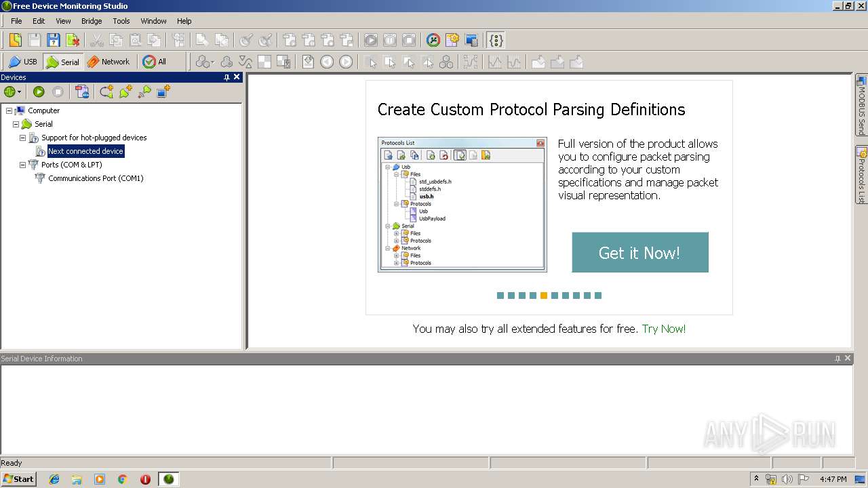Open the View menu
Viewport: 868px width, 488px height.
63,21
